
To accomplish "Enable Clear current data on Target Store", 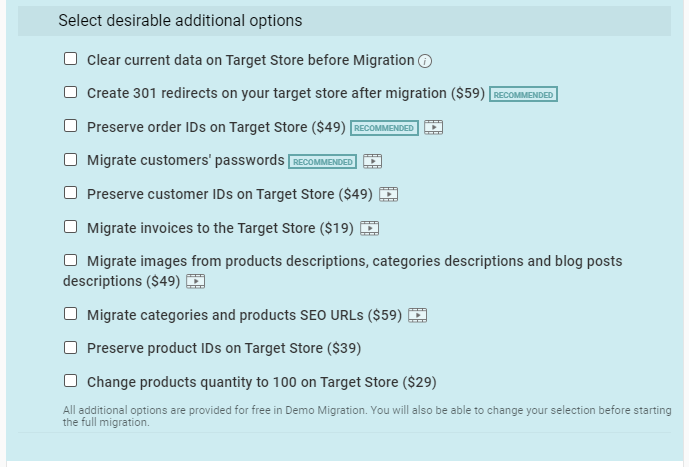I will pos(70,59).
